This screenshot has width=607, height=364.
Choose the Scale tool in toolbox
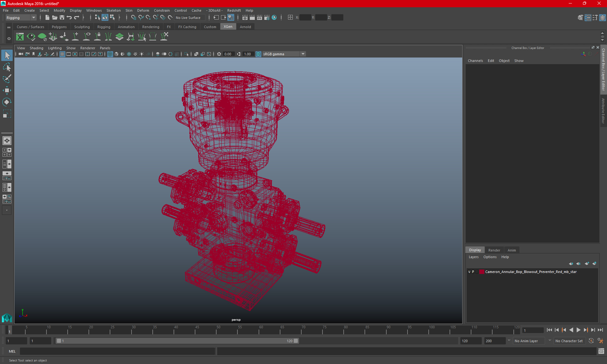(7, 113)
